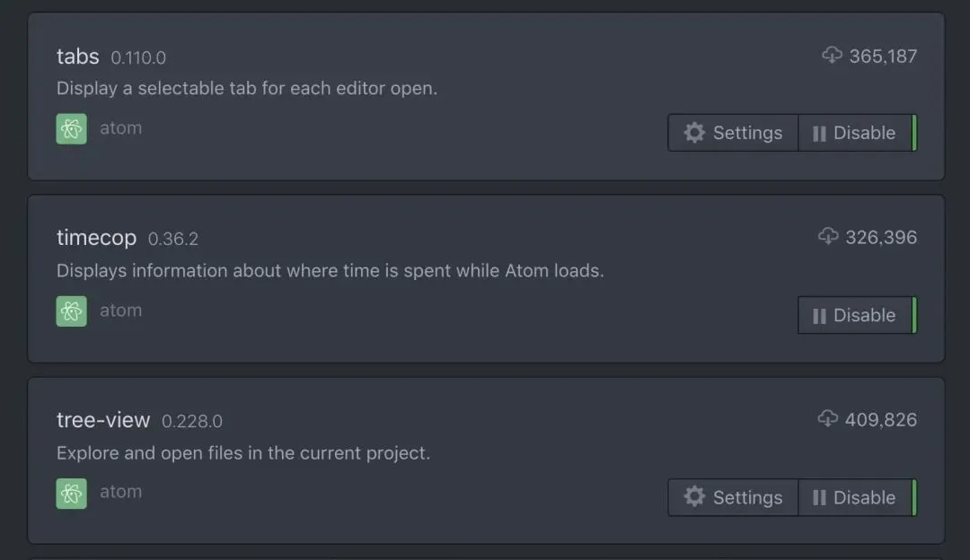Open Settings for the tree-view package
This screenshot has height=560, width=970.
coord(733,497)
